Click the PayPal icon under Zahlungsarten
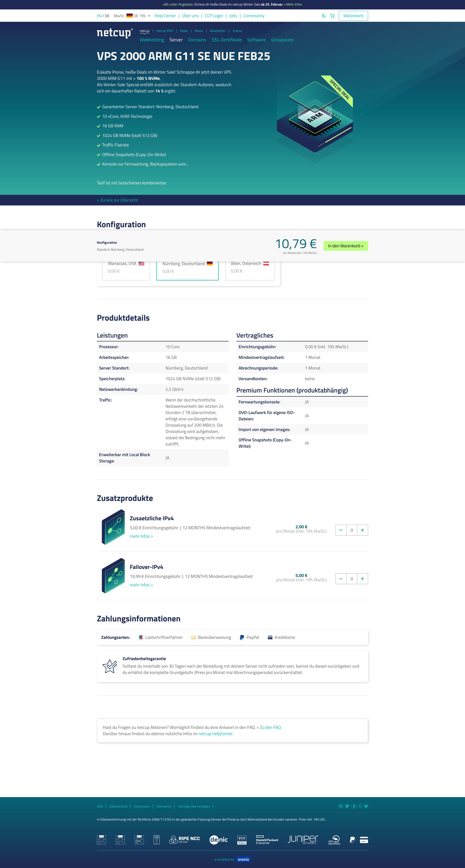465x868 pixels. point(242,638)
